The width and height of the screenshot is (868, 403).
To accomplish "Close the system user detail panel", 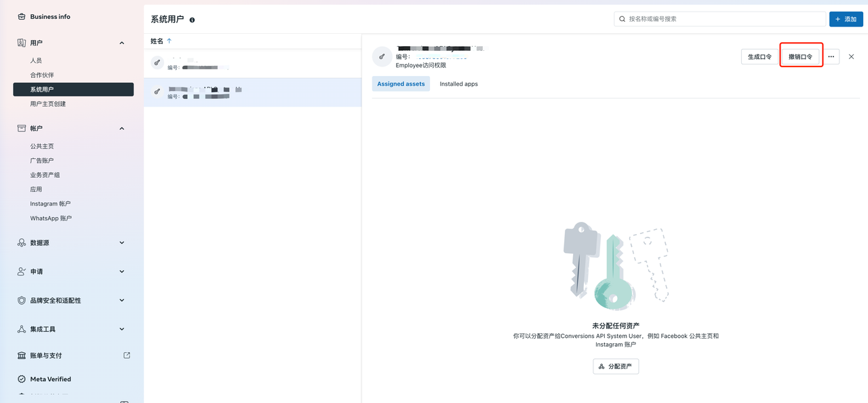I will pos(852,57).
